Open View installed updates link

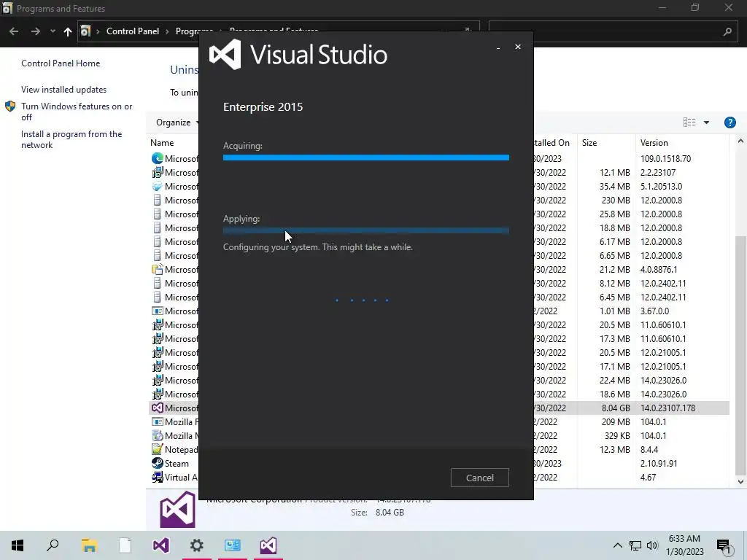pos(63,90)
